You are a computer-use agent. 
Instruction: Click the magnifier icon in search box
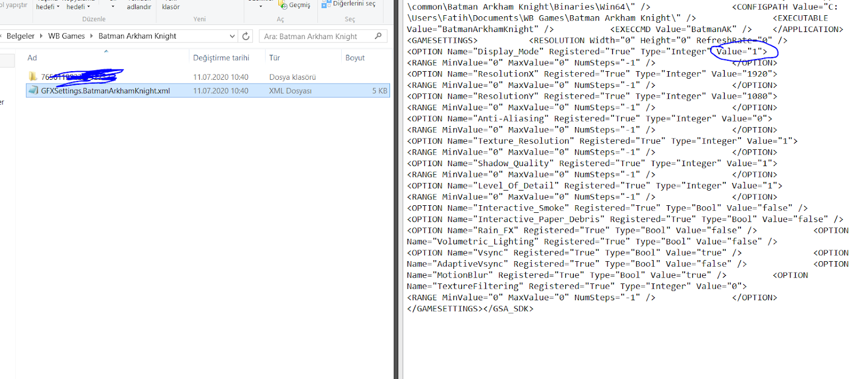pos(378,36)
